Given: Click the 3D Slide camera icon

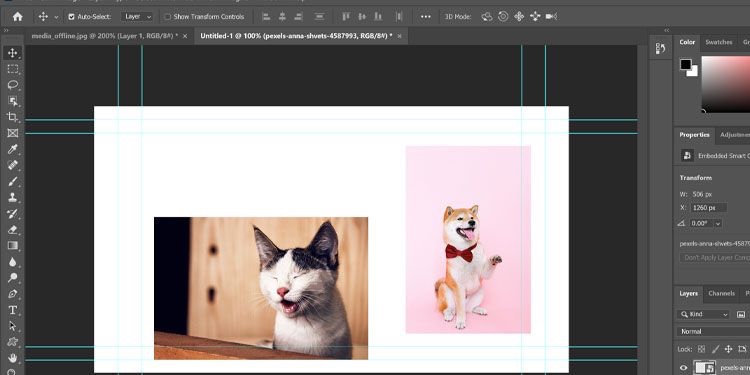Looking at the screenshot, I should click(535, 17).
